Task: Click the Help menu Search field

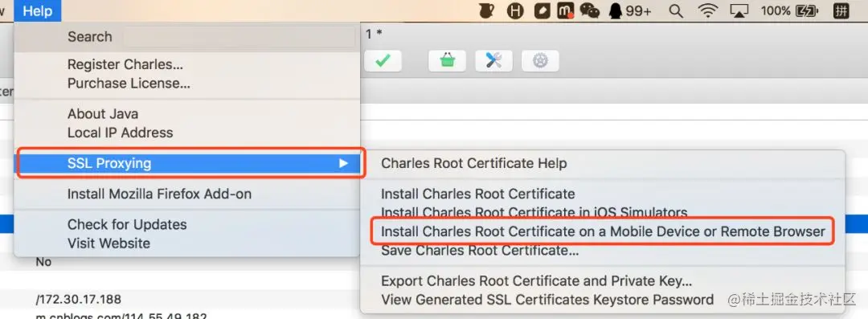Action: pos(238,37)
